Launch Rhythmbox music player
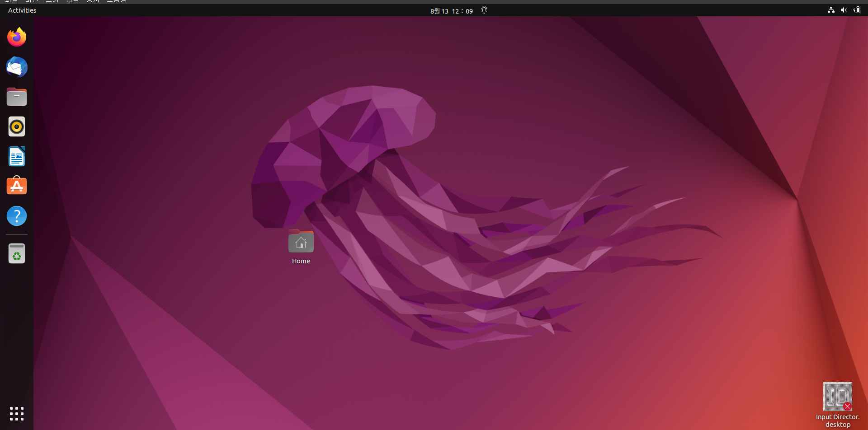Screen dimensions: 868x430 click(x=17, y=126)
